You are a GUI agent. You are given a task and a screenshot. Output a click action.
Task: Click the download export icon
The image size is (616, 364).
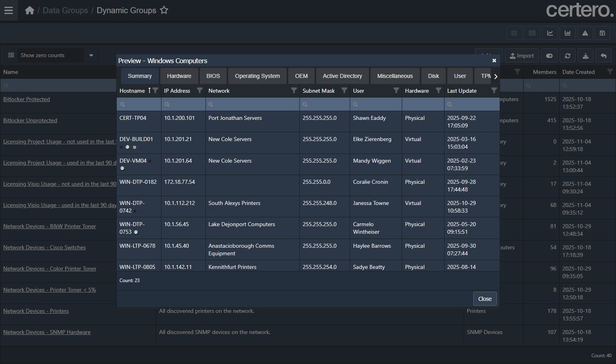(x=586, y=56)
